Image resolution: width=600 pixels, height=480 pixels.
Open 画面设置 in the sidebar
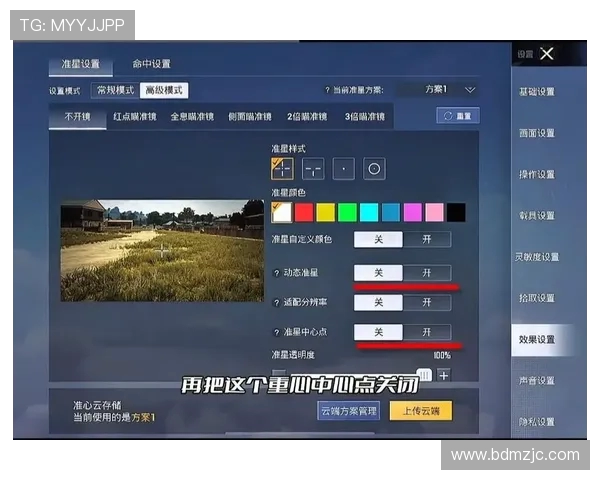click(x=536, y=133)
